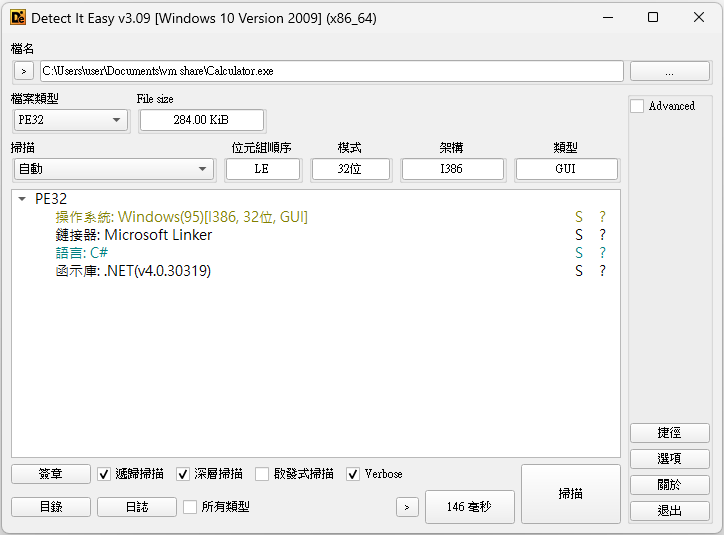Viewport: 724px width, 535px height.
Task: Click '?' next to the C# language row
Action: point(602,253)
